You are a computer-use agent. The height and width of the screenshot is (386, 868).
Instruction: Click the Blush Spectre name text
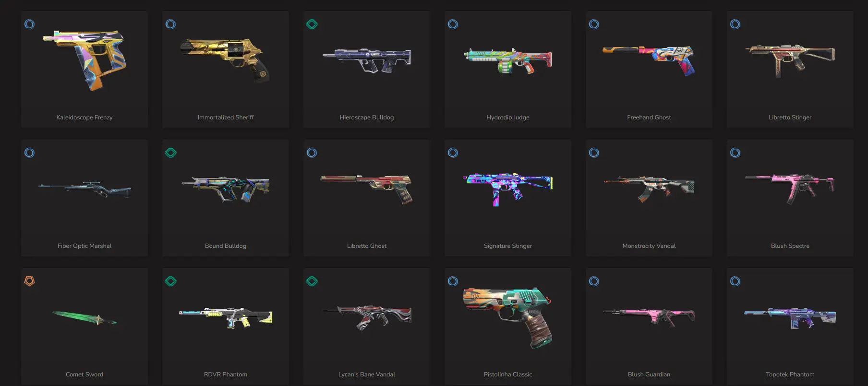[790, 246]
